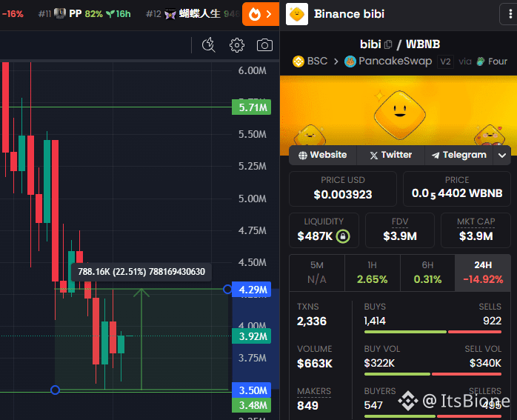The image size is (517, 420).
Task: Click the buys versus sells ratio bar
Action: click(433, 332)
